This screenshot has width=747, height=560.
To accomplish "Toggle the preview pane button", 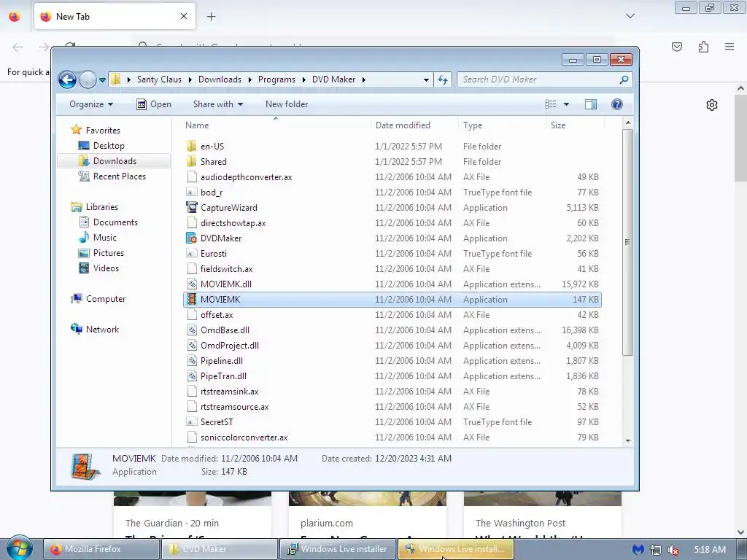I will [591, 104].
